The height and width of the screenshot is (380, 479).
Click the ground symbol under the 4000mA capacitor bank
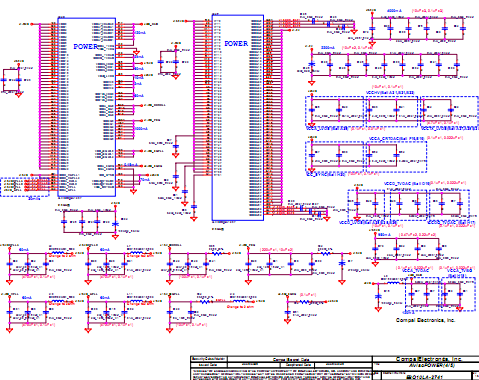pos(372,43)
